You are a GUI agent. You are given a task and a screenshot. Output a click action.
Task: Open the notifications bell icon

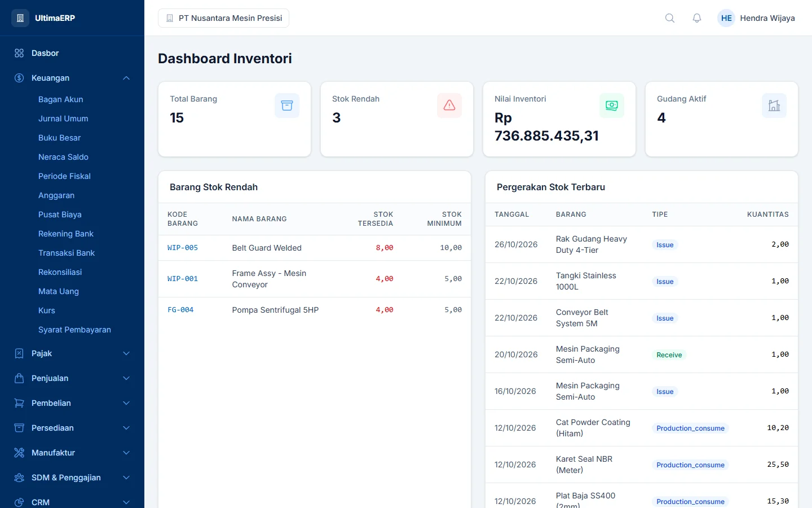tap(697, 18)
